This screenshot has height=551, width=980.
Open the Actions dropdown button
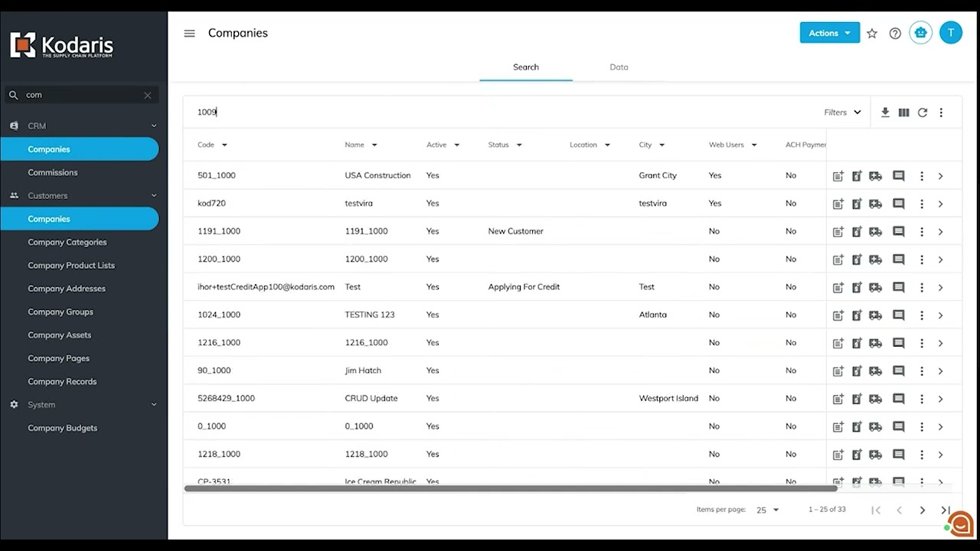coord(830,33)
